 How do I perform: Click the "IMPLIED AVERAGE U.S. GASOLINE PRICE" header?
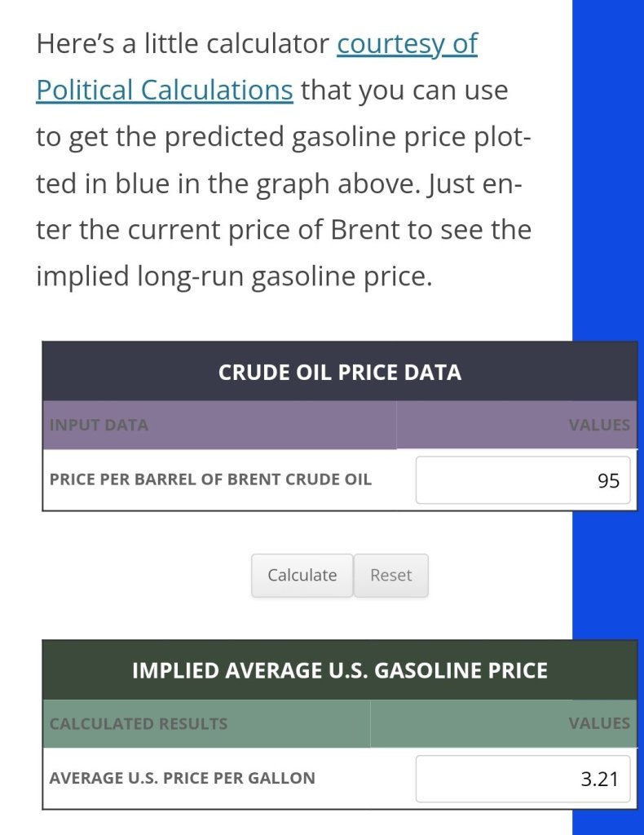pyautogui.click(x=339, y=671)
